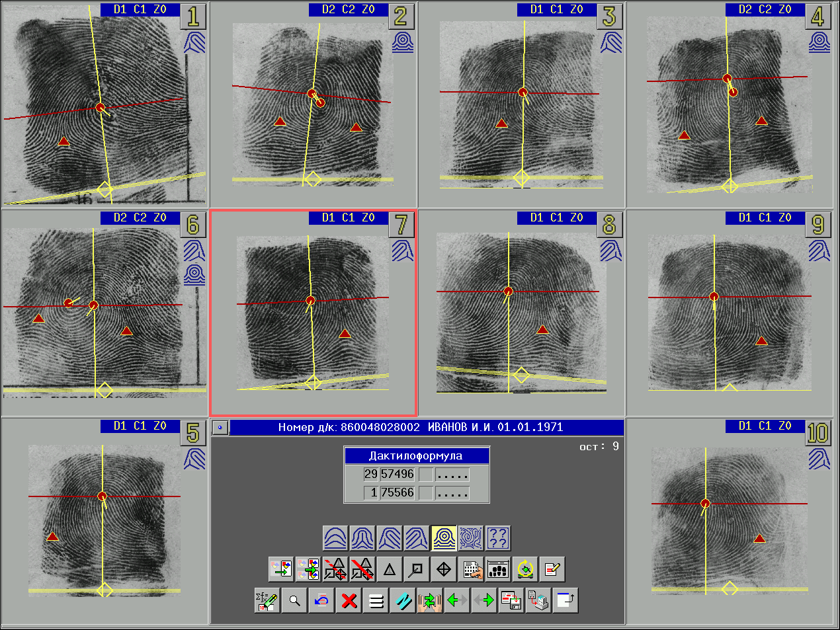The image size is (840, 630).
Task: Copy markup to all prints icon
Action: coord(308,569)
